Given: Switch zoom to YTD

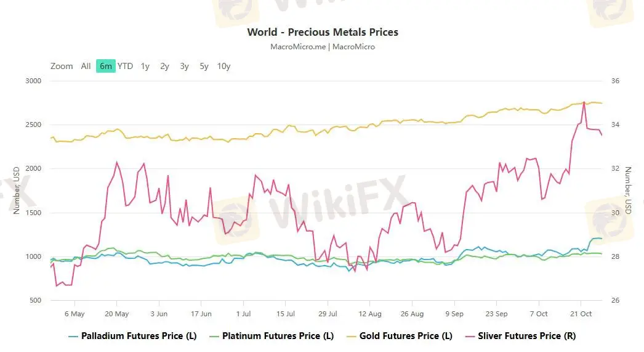Looking at the screenshot, I should [x=125, y=66].
